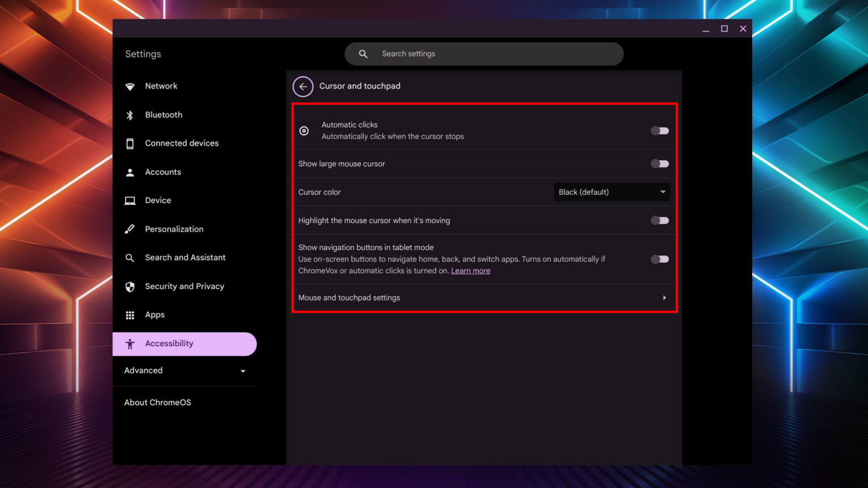Viewport: 868px width, 488px height.
Task: Click the Device laptop icon
Action: (131, 200)
